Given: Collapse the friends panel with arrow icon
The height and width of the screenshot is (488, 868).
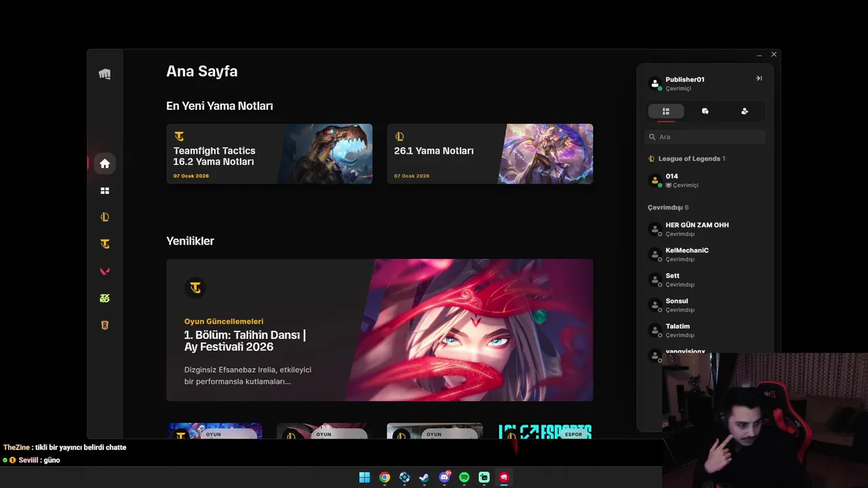Looking at the screenshot, I should tap(759, 79).
